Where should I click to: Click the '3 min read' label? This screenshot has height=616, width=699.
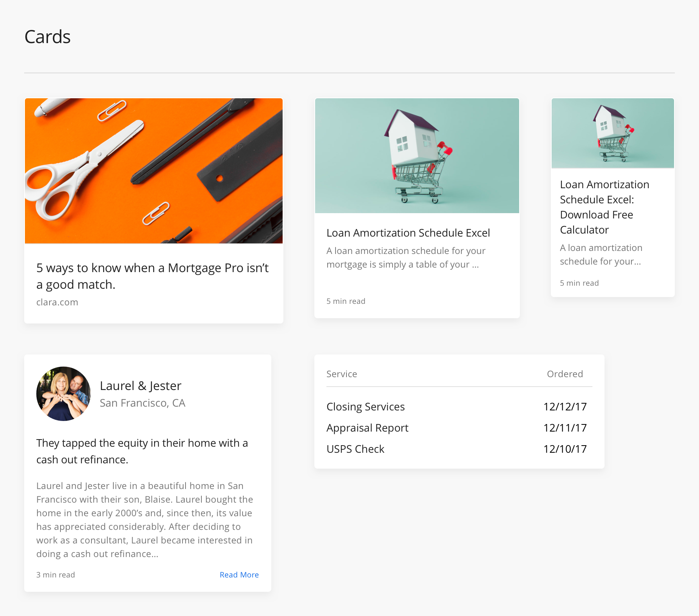pos(56,575)
